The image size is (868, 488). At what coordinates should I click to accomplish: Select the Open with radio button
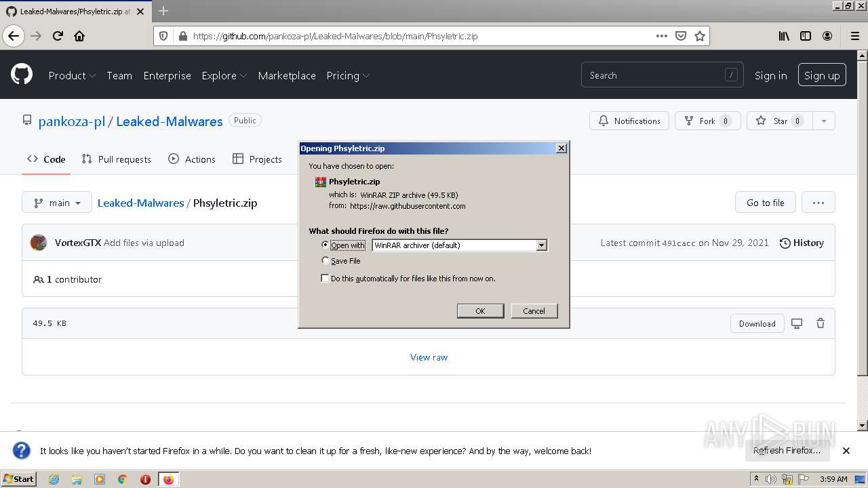(x=325, y=245)
